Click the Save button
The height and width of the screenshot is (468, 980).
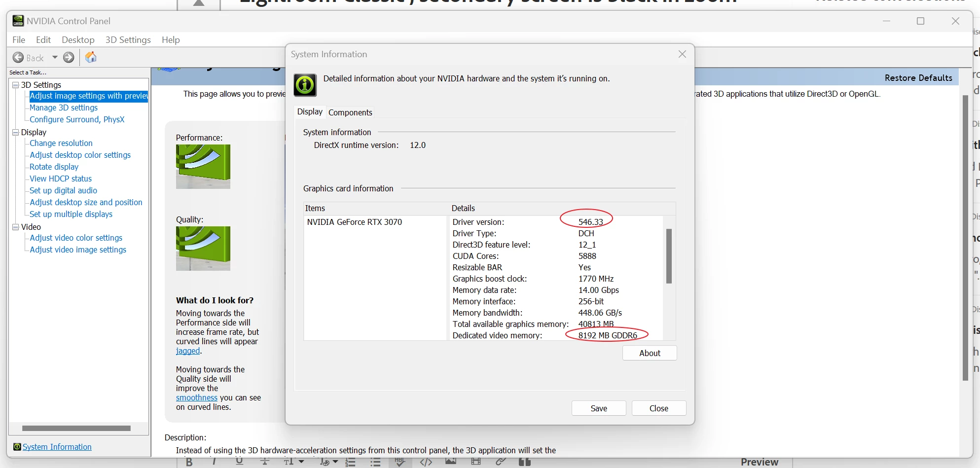[x=599, y=408]
